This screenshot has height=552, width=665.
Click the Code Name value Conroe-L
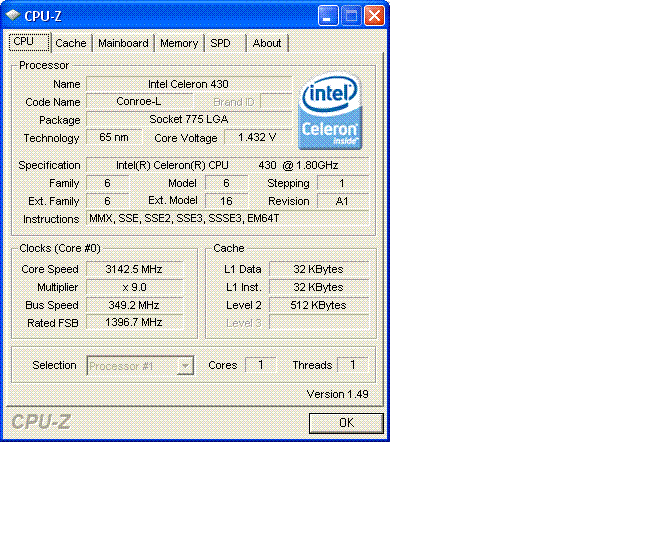[x=139, y=102]
